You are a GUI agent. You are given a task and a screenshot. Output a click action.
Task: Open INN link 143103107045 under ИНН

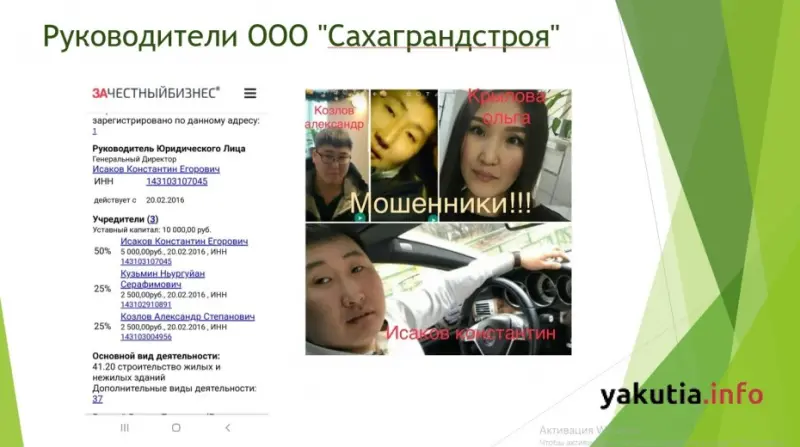[177, 182]
